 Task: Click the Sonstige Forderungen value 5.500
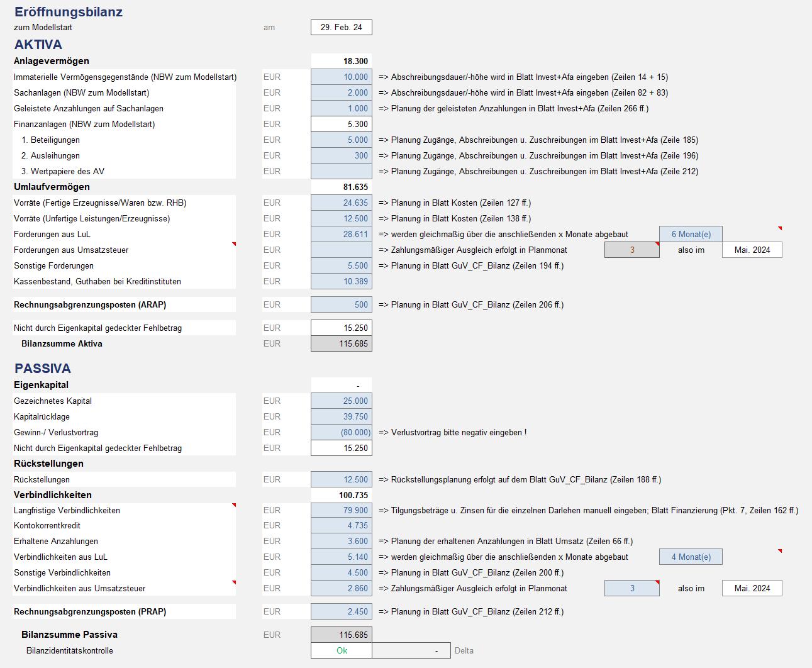click(342, 265)
